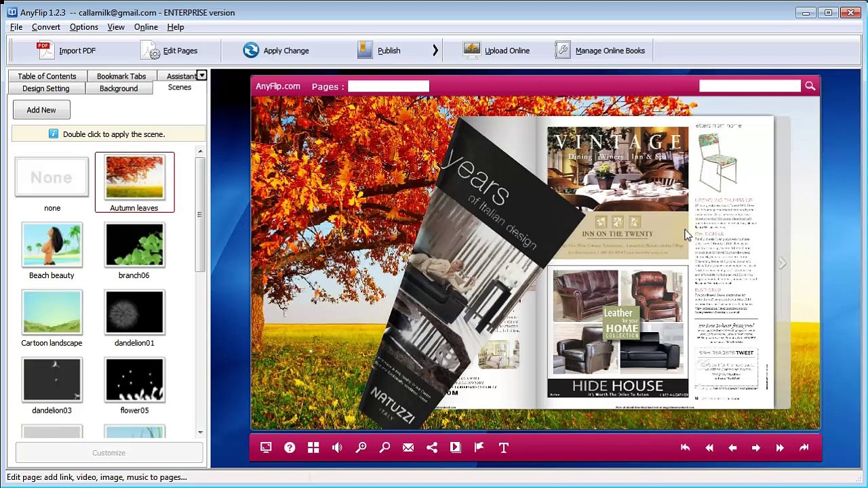Click Apply Change toolbar button
The image size is (868, 488).
[x=276, y=51]
